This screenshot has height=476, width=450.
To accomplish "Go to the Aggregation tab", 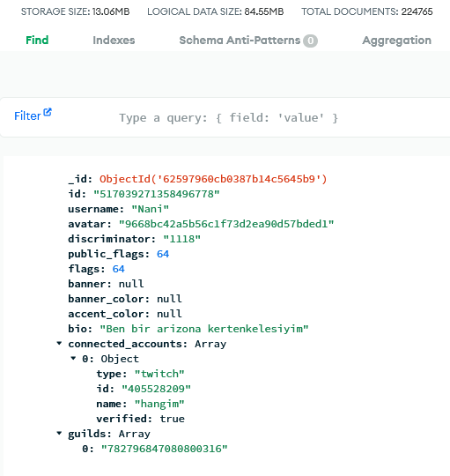I will click(396, 41).
